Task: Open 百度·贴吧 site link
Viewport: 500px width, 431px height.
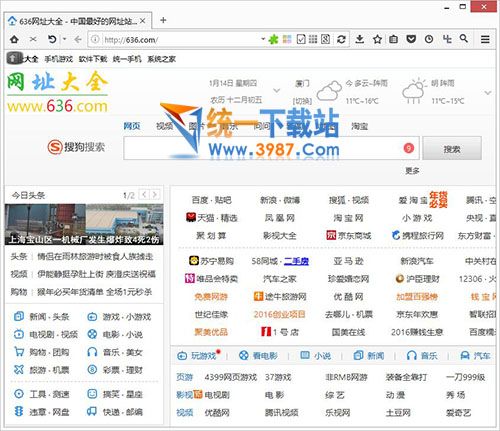Action: 211,200
